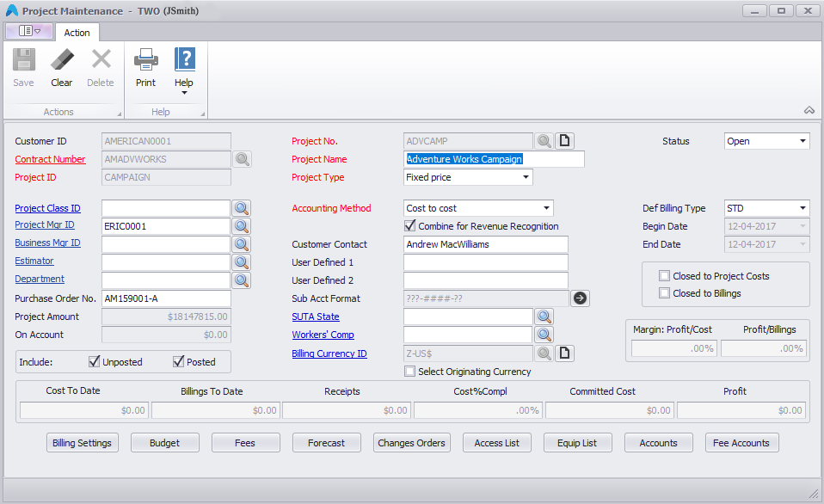The image size is (824, 504).
Task: Uncheck the Unposted include checkbox
Action: [94, 361]
